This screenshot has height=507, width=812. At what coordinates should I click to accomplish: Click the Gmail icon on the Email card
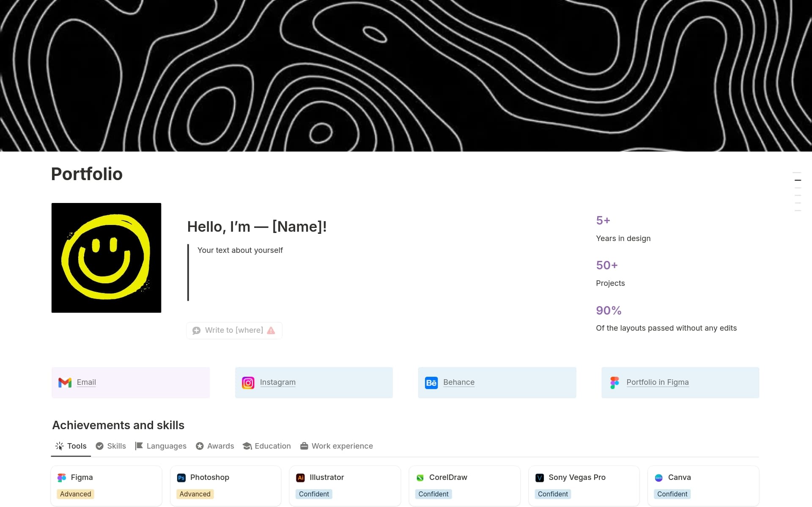[x=64, y=382]
